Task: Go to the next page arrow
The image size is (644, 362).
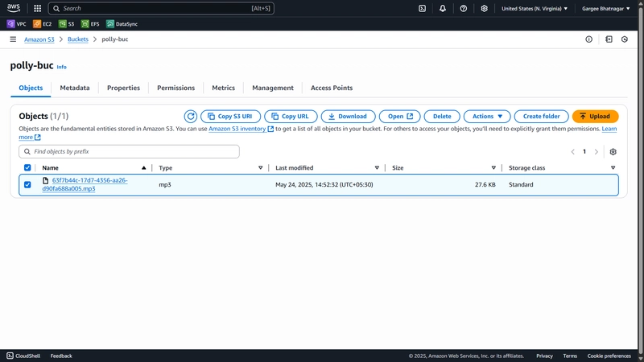Action: point(597,152)
